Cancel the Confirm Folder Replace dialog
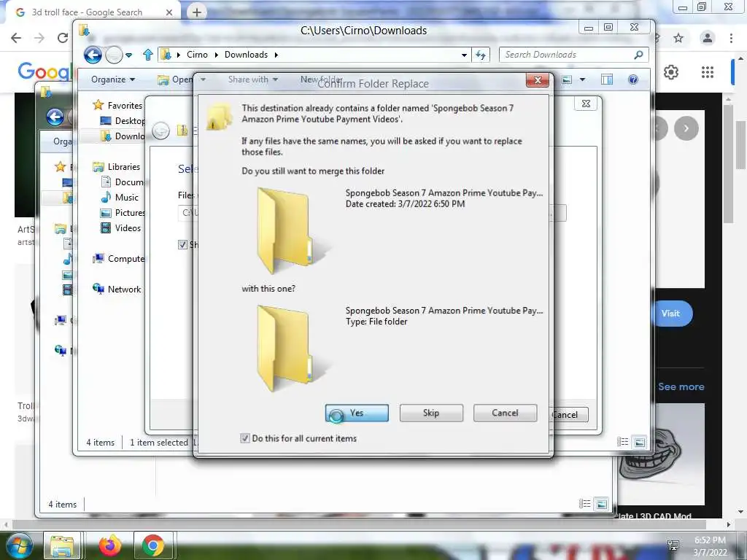This screenshot has height=560, width=747. [505, 413]
